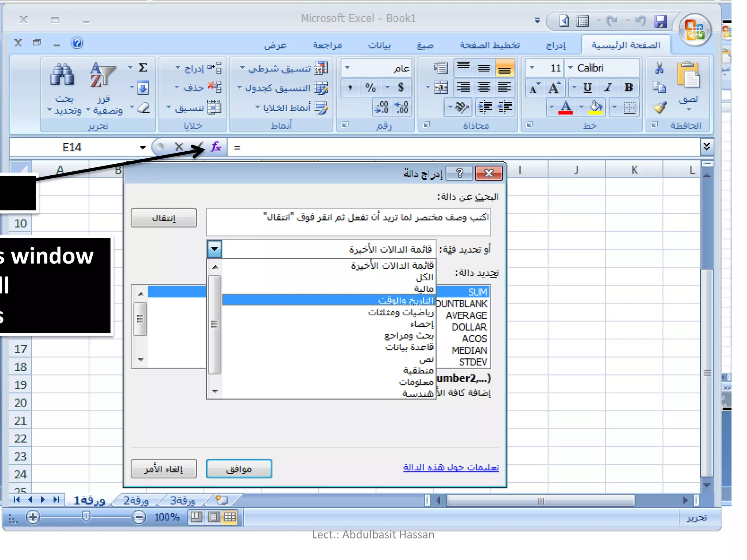Click the Save icon in quick access toolbar
Viewport: 747px width, 560px height.
(660, 21)
